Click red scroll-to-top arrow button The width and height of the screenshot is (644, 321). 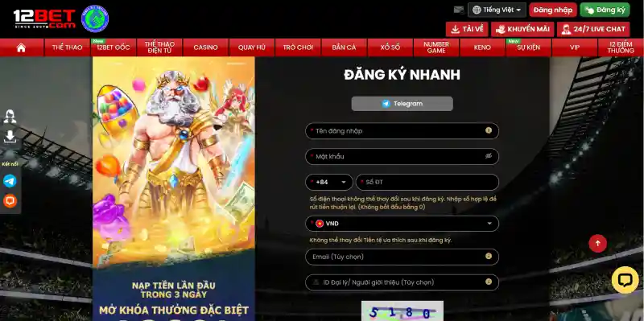tap(597, 244)
